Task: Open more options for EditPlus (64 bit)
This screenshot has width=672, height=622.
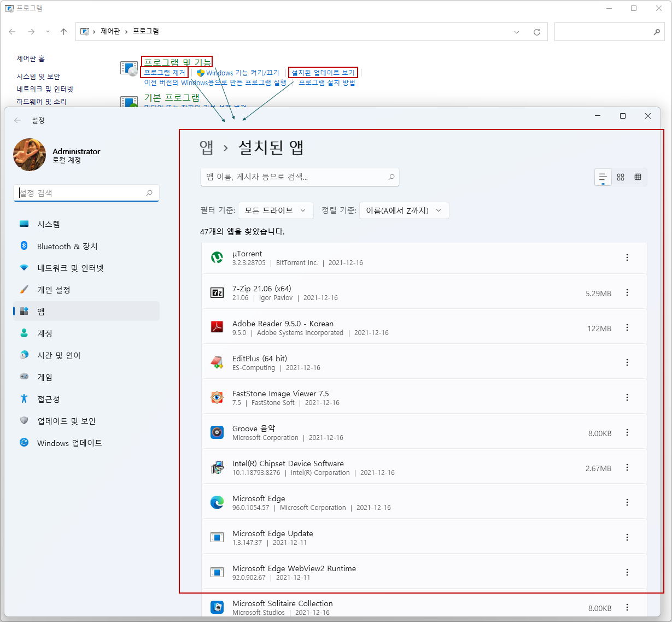Action: coord(627,363)
